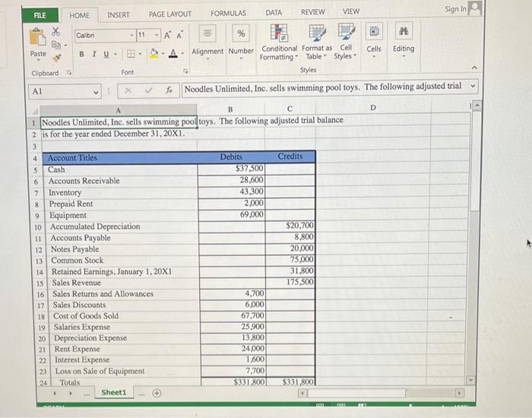Toggle Italic formatting
The height and width of the screenshot is (418, 532).
point(94,54)
